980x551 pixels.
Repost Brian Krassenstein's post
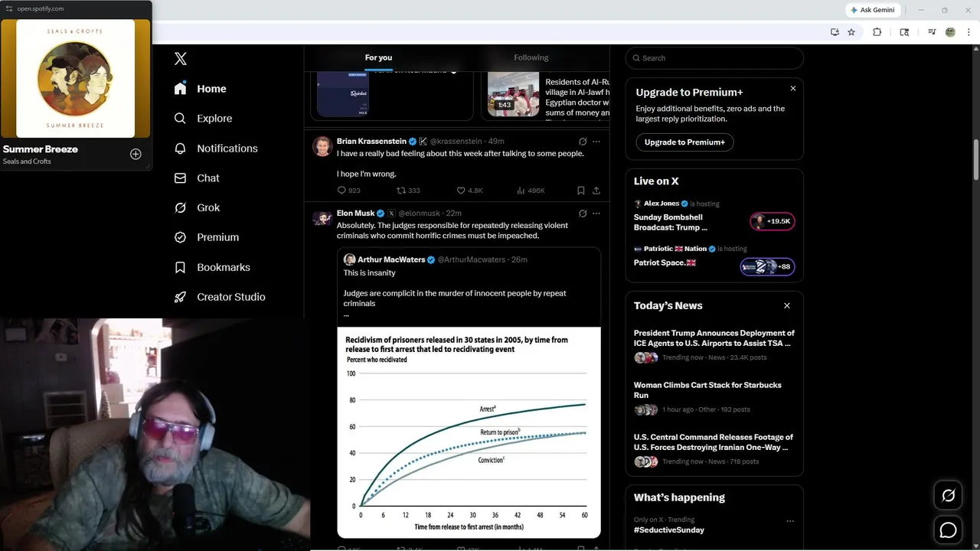click(408, 191)
